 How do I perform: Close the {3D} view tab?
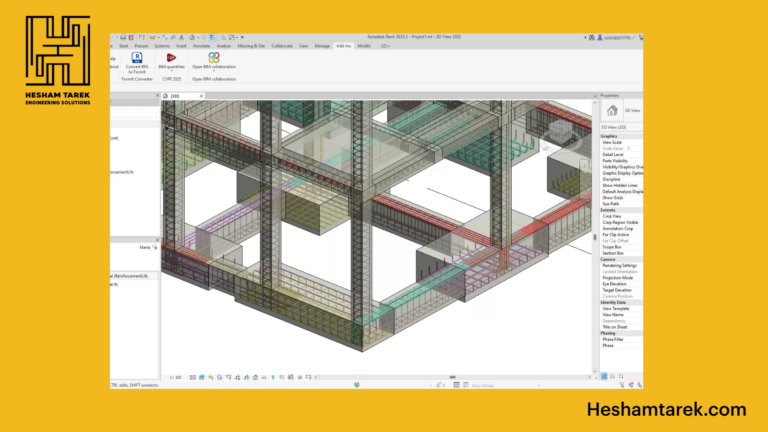point(201,96)
